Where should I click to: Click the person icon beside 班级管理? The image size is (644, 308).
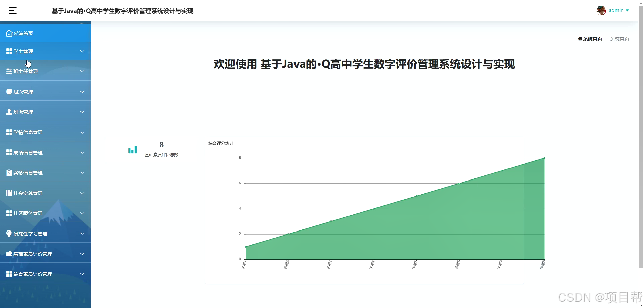9,112
